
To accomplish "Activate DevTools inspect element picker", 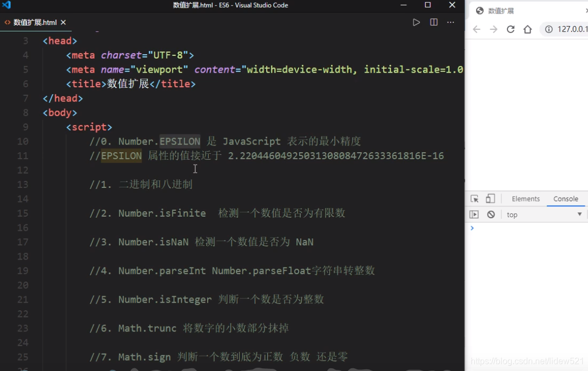I will pyautogui.click(x=474, y=199).
